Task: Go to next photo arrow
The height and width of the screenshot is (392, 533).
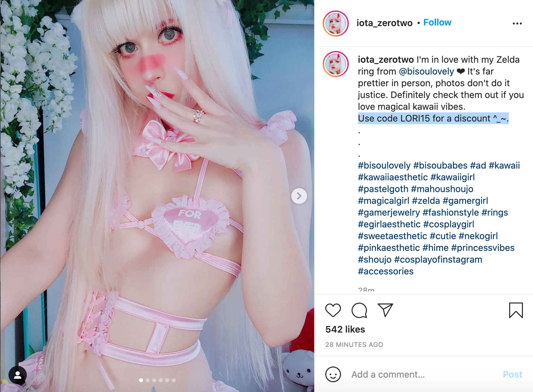Action: point(299,196)
